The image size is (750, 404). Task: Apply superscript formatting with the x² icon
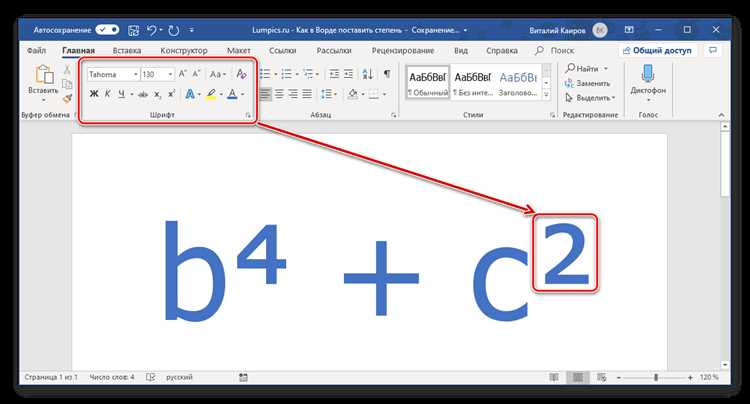[x=172, y=94]
